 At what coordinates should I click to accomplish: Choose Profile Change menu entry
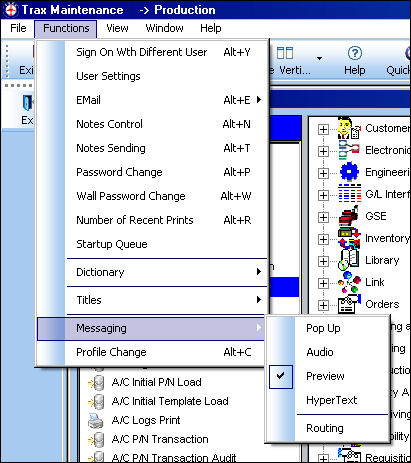tap(152, 352)
